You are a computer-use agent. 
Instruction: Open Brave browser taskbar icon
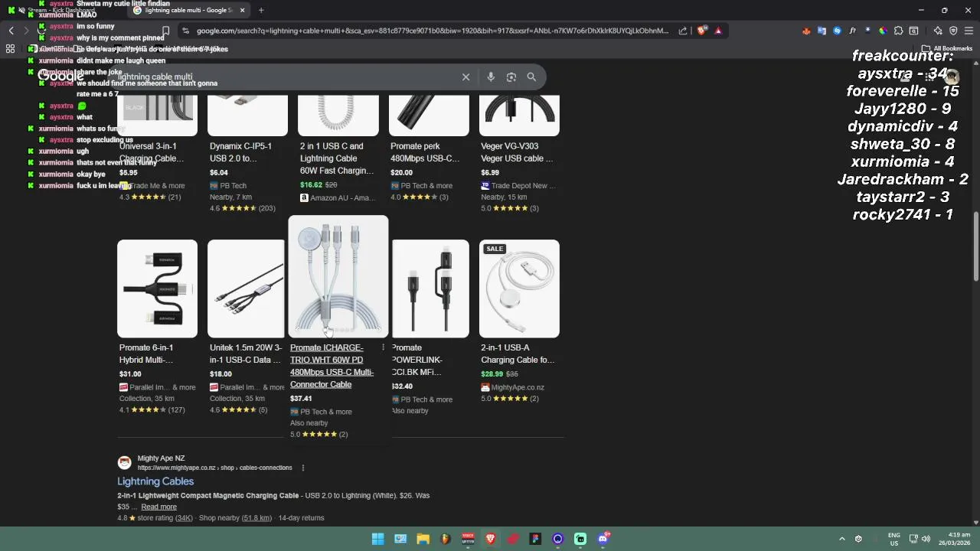coord(491,539)
